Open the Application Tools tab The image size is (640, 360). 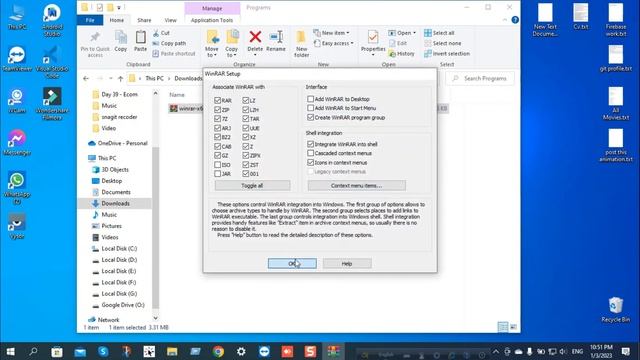(x=212, y=20)
